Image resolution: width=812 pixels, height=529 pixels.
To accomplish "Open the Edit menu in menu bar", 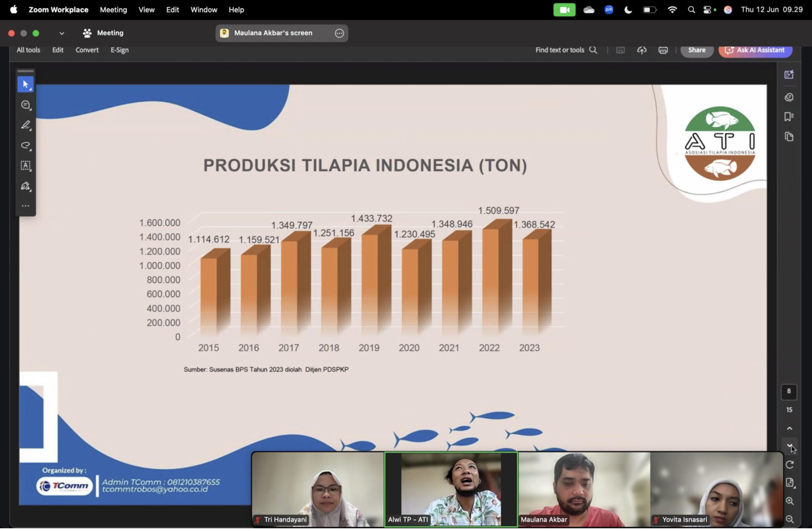I will pos(172,10).
